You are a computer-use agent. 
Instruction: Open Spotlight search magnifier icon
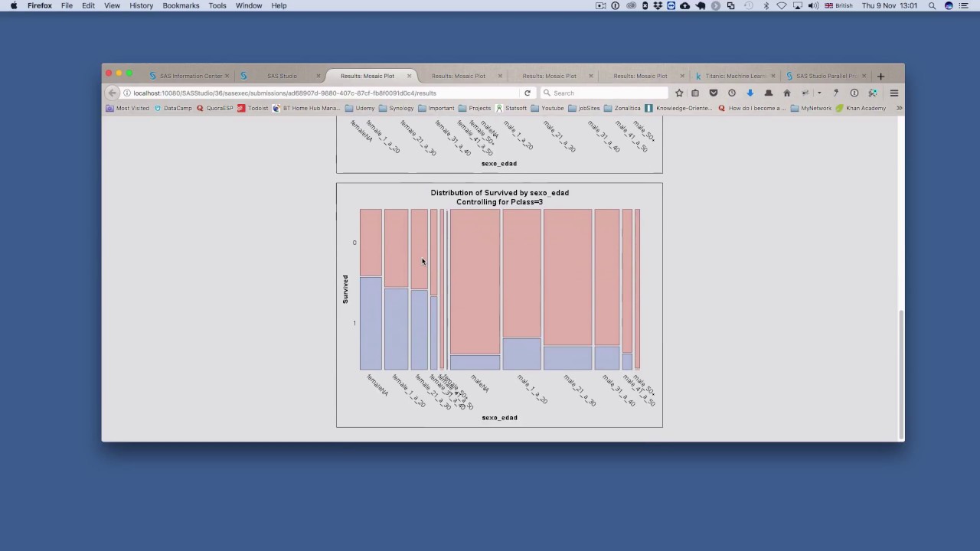pos(932,5)
